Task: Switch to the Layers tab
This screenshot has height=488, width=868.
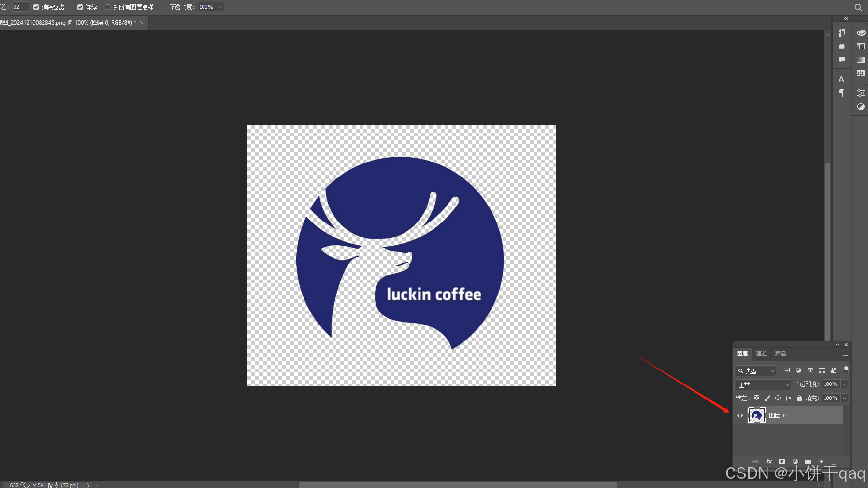Action: coord(742,354)
